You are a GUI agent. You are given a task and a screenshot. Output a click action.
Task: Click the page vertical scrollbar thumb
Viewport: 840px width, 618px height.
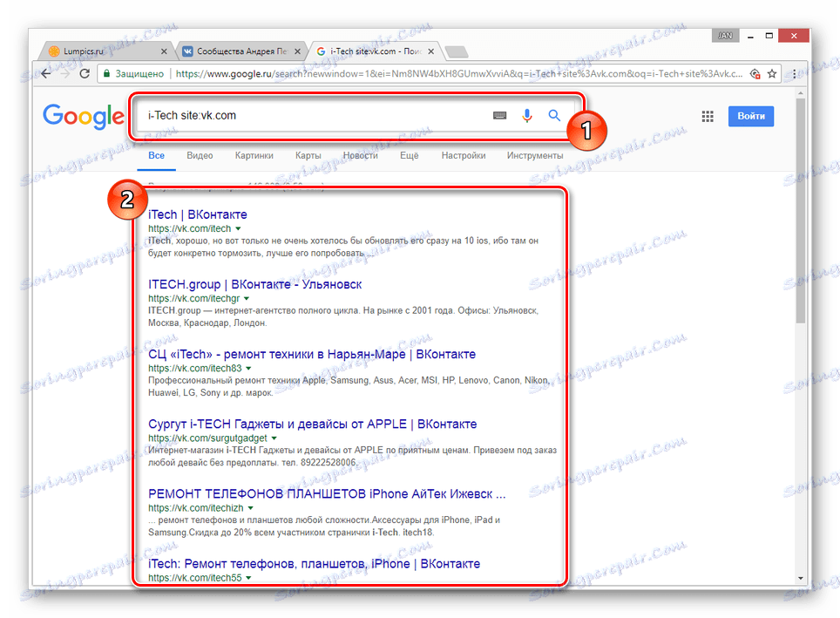point(801,210)
